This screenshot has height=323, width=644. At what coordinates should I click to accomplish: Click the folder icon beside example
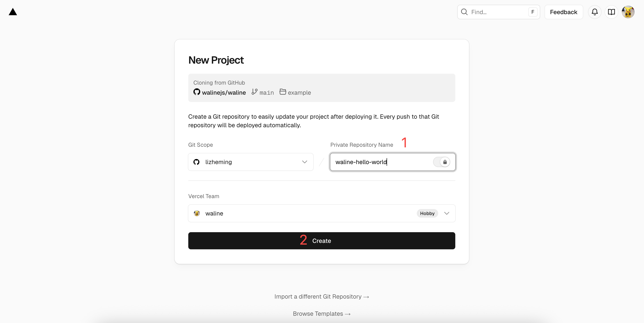click(282, 92)
